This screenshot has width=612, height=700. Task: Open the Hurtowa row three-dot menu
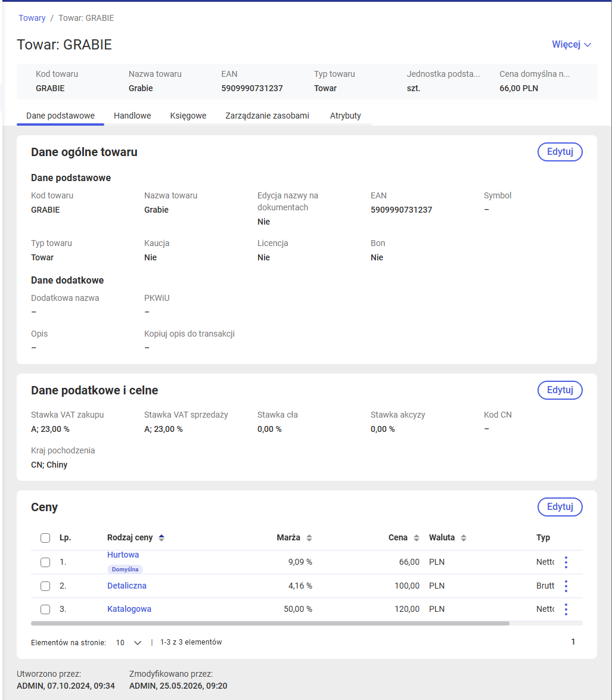coord(566,562)
